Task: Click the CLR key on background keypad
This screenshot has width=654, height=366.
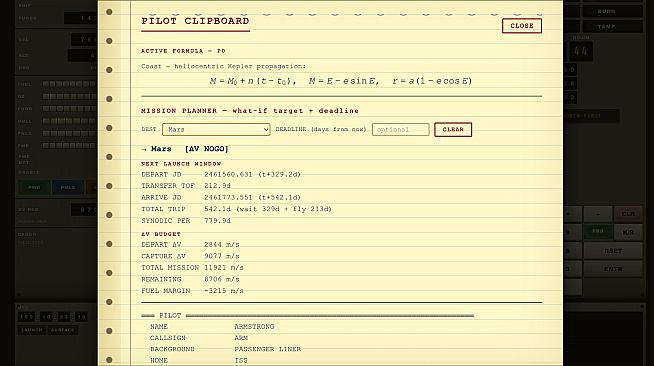Action: coord(628,214)
